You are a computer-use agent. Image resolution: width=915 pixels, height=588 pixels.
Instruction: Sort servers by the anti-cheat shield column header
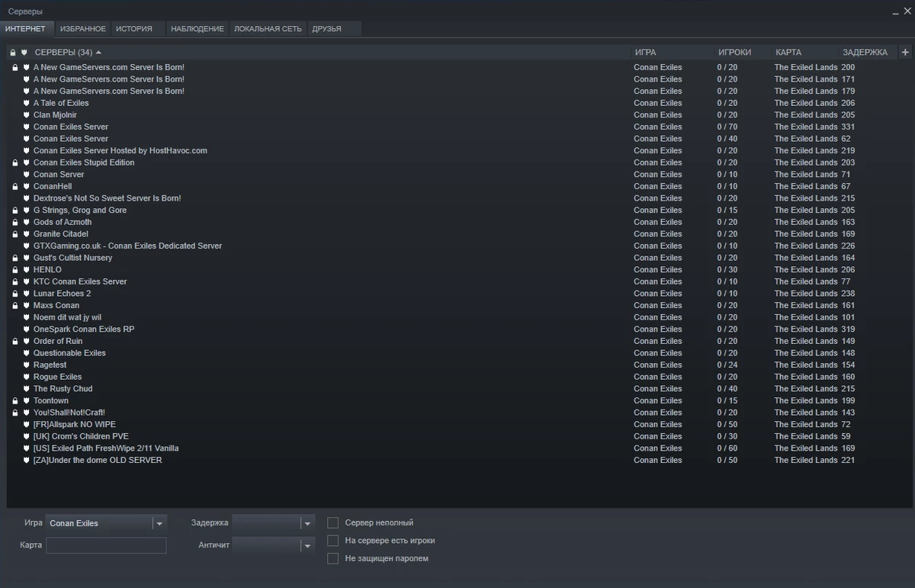tap(24, 53)
